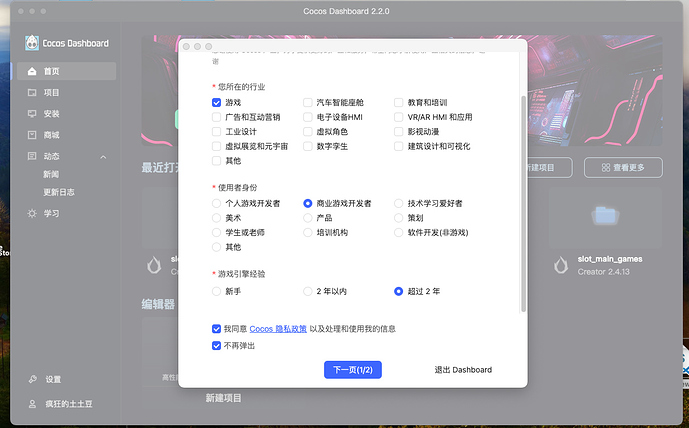
Task: Check the 汽车智能座舱 checkbox
Action: [308, 102]
